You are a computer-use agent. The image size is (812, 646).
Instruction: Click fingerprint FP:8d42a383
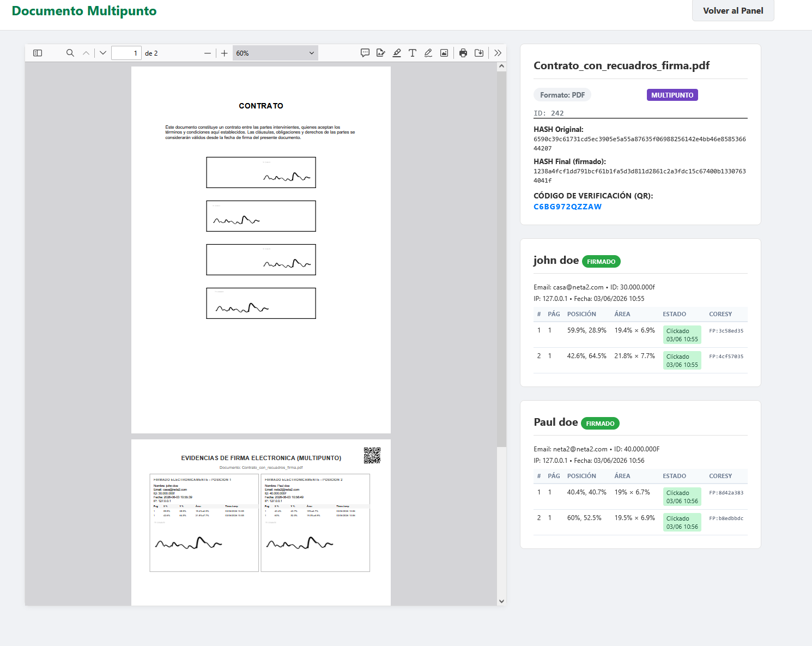pos(726,493)
